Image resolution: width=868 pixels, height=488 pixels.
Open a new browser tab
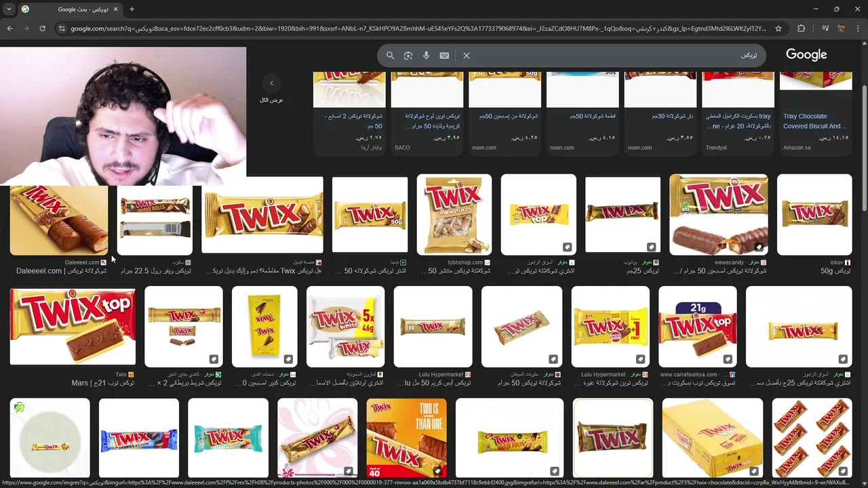coord(132,9)
